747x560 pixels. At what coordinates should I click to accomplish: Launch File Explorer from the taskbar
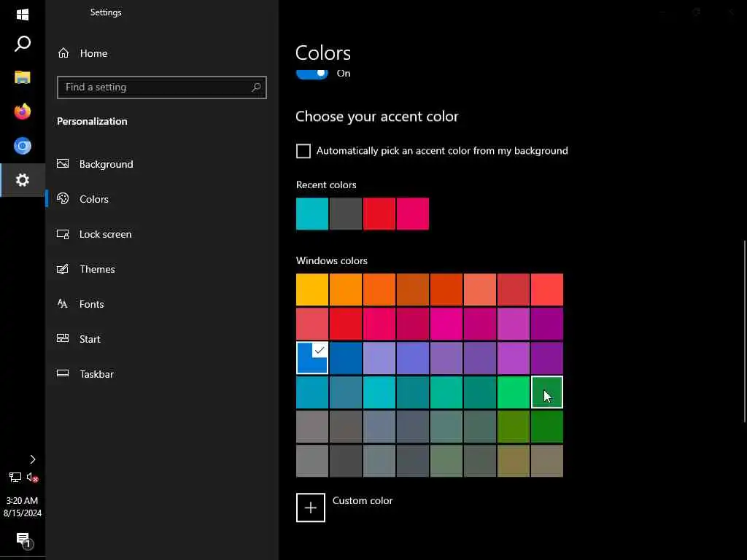pyautogui.click(x=23, y=77)
